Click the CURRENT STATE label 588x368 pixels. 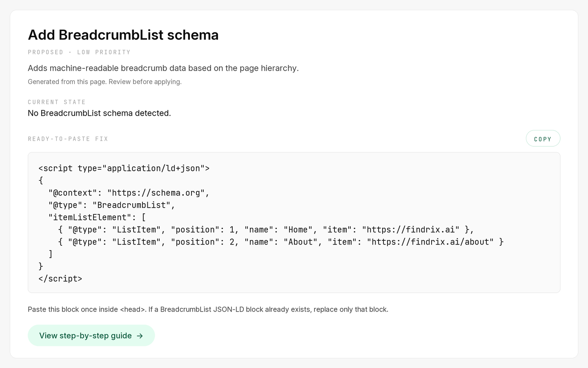57,102
